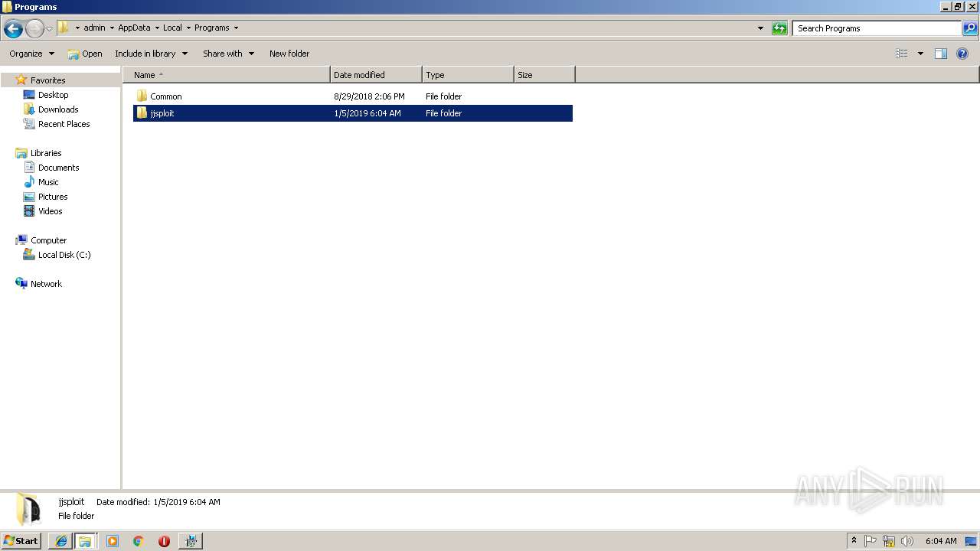980x551 pixels.
Task: Click the 6:04 AM clock
Action: click(941, 541)
